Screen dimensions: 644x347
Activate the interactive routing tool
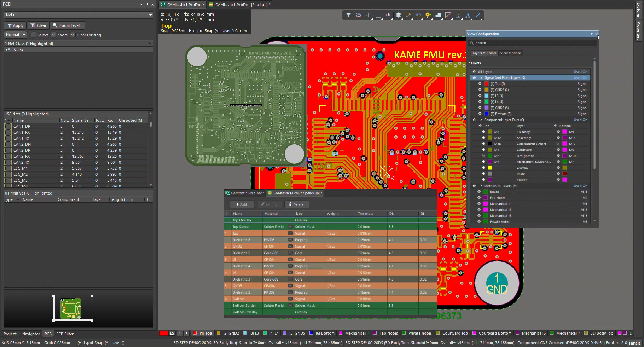pos(408,15)
